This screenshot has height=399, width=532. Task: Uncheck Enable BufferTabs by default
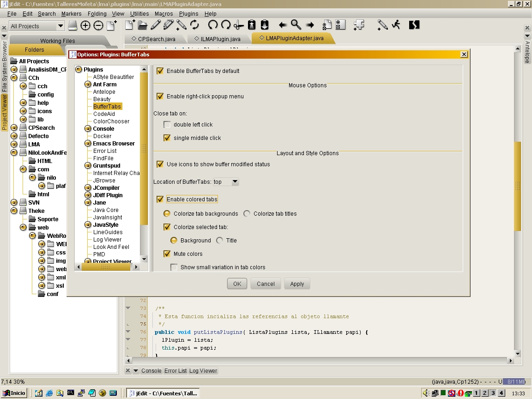[x=160, y=71]
